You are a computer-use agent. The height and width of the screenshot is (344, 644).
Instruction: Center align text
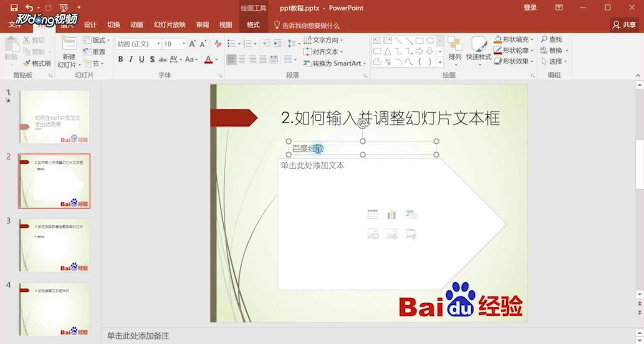point(242,60)
